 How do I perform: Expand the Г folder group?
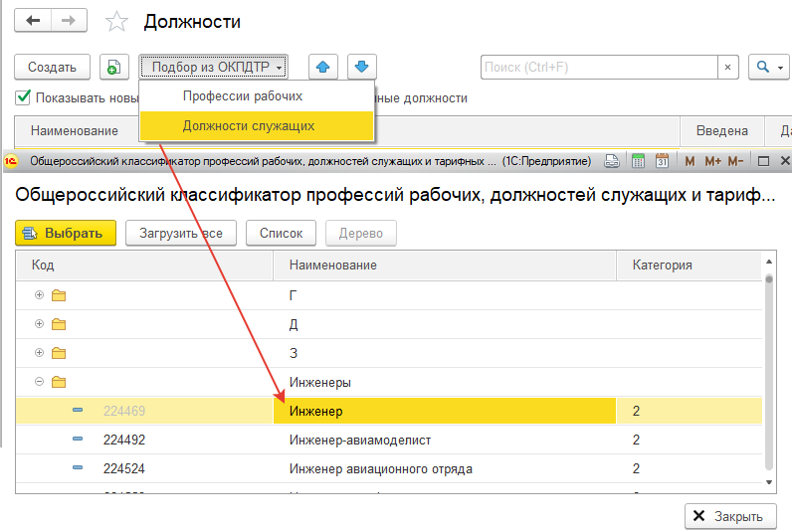(x=40, y=295)
